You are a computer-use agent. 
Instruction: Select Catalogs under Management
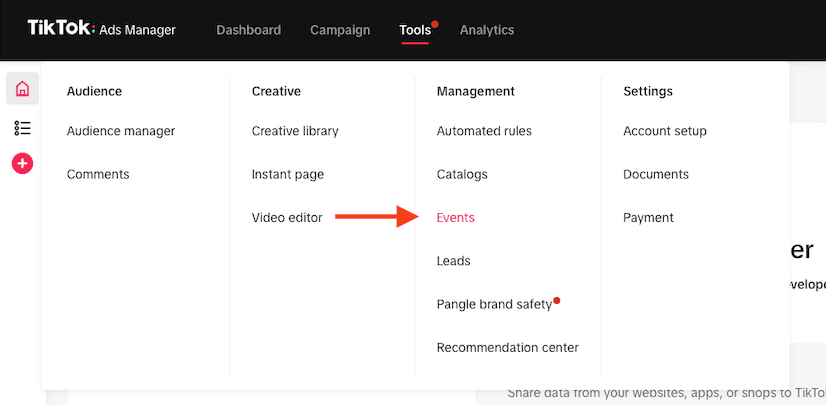pyautogui.click(x=462, y=174)
